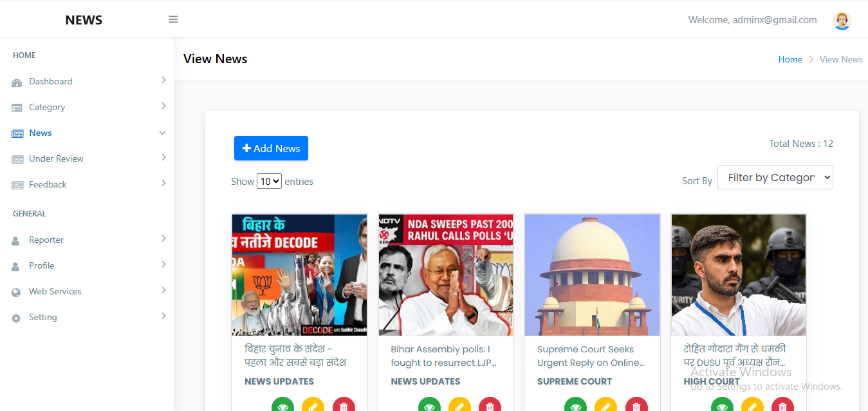Screen dimensions: 868x411
Task: Click the Supreme Court building thumbnail
Action: pos(592,275)
